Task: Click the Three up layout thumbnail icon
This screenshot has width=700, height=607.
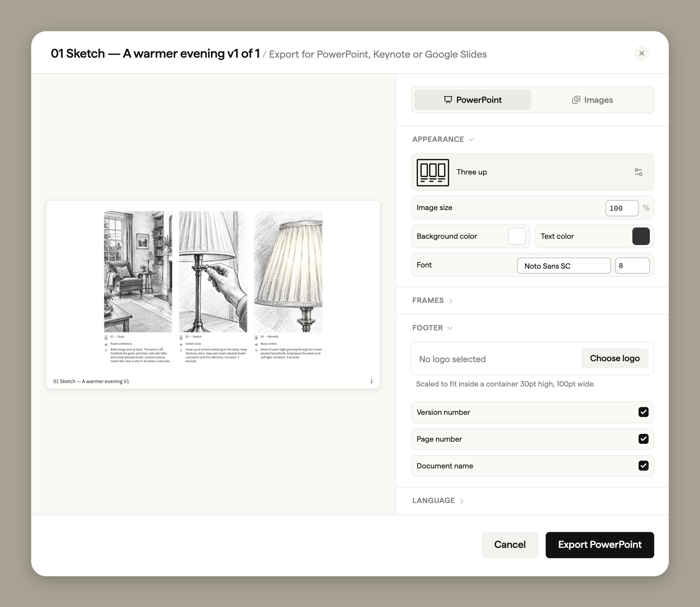Action: click(x=432, y=172)
